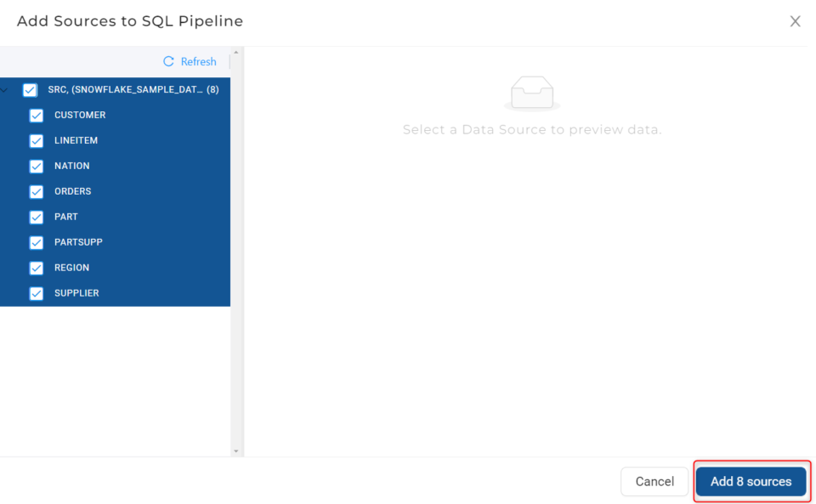This screenshot has height=504, width=816.
Task: Uncheck the REGION table
Action: click(36, 268)
